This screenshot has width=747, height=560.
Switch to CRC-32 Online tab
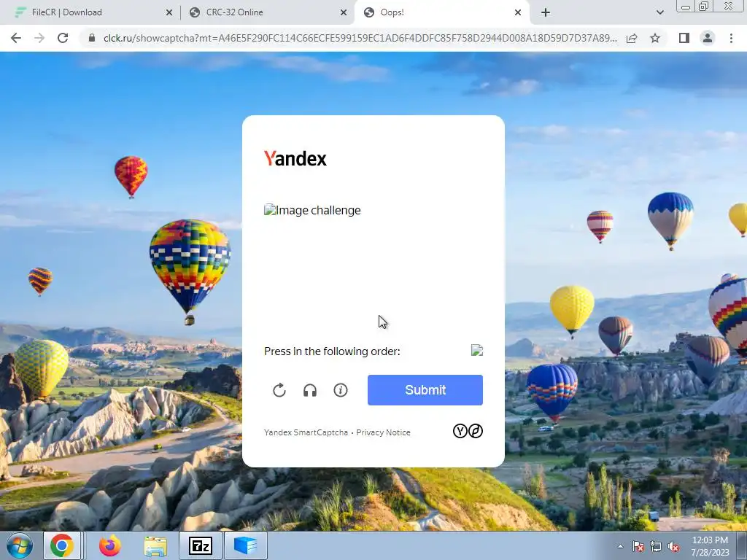pos(234,12)
